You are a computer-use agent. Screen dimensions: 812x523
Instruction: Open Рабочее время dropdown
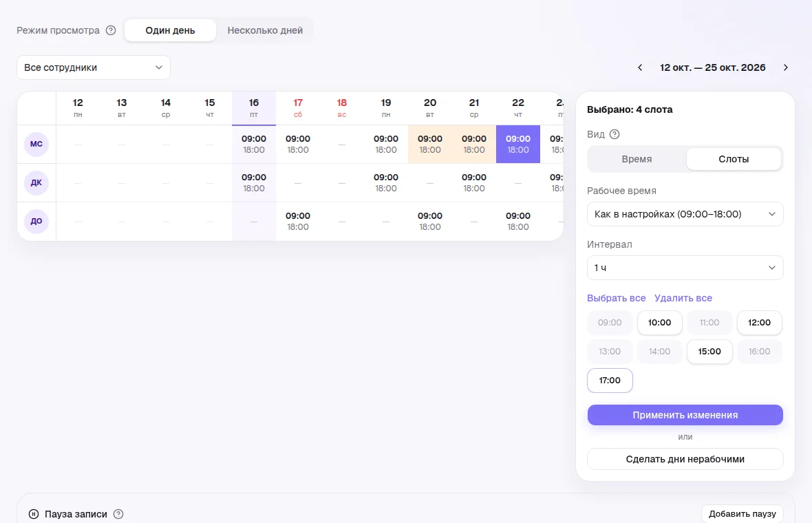click(x=685, y=215)
